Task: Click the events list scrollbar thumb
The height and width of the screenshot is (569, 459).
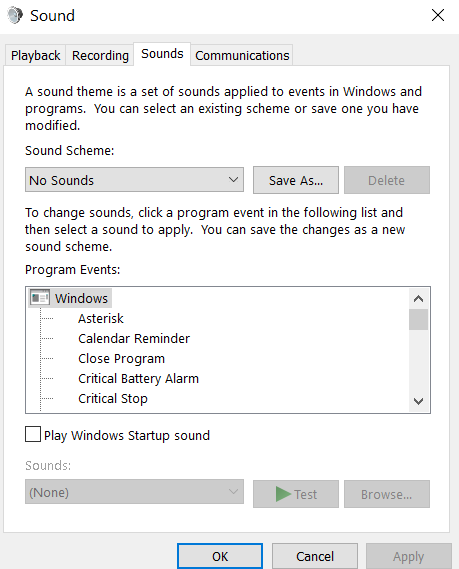Action: (x=418, y=319)
